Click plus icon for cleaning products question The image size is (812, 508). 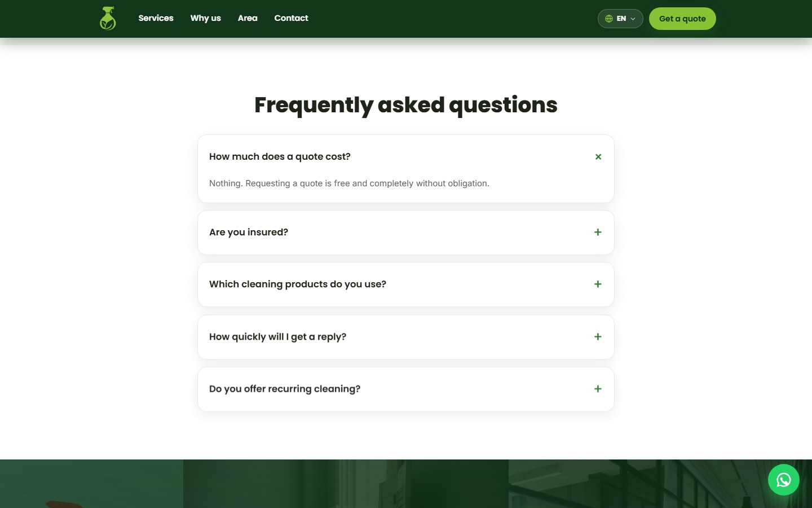598,284
